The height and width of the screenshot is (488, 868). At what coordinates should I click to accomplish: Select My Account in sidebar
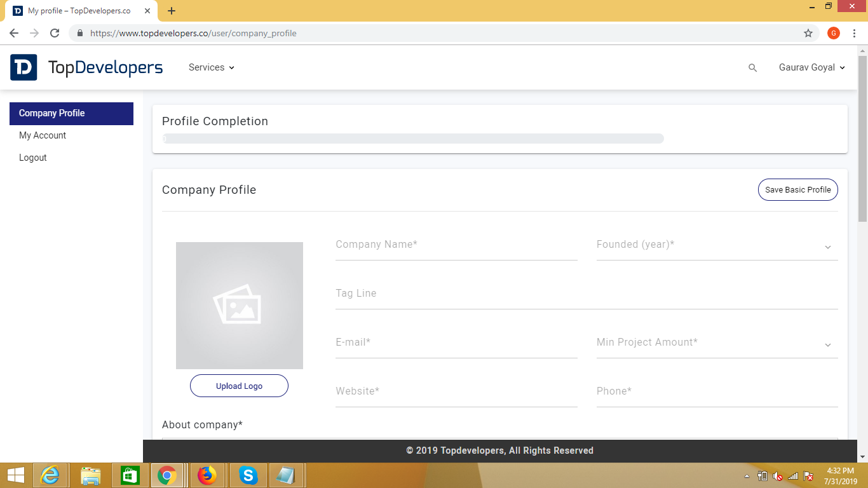pos(43,135)
